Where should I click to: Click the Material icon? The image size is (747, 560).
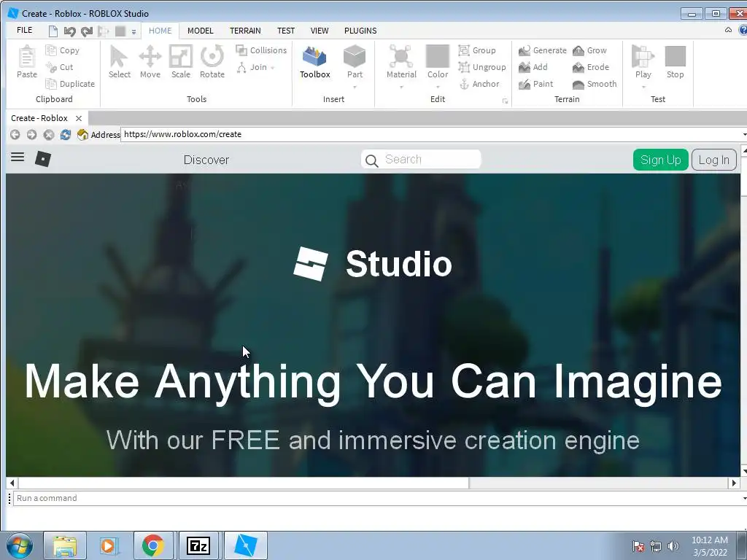tap(401, 56)
